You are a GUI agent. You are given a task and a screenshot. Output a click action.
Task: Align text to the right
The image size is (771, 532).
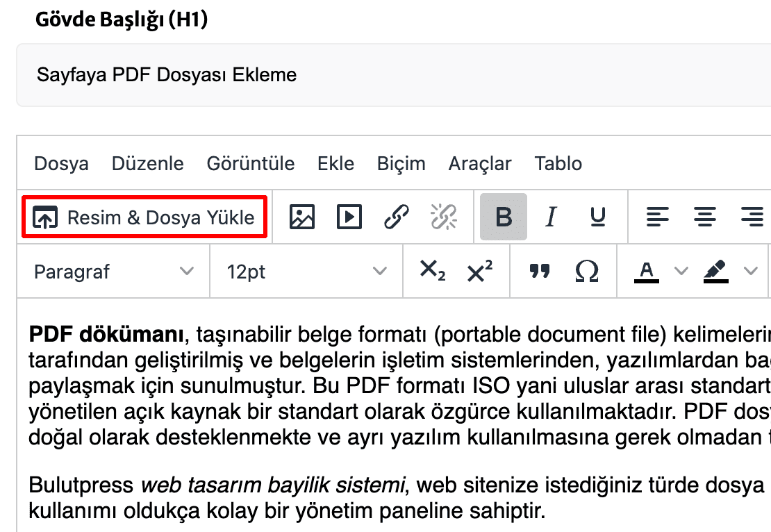[752, 216]
